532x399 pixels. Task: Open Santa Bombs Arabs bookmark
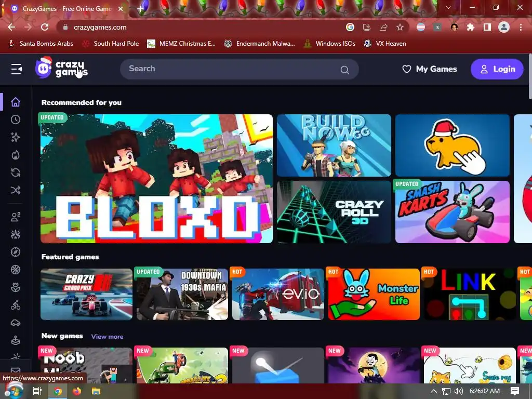41,44
